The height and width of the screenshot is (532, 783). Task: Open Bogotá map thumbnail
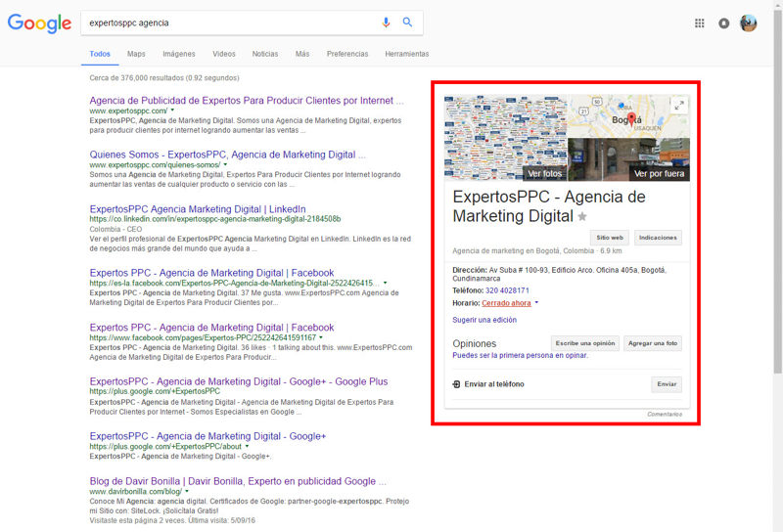[x=628, y=116]
